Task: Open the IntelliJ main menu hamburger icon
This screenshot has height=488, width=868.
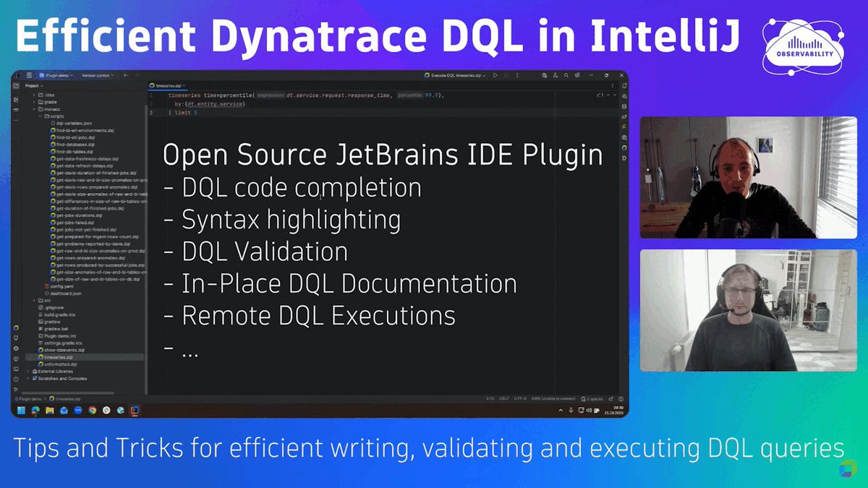Action: [29, 75]
